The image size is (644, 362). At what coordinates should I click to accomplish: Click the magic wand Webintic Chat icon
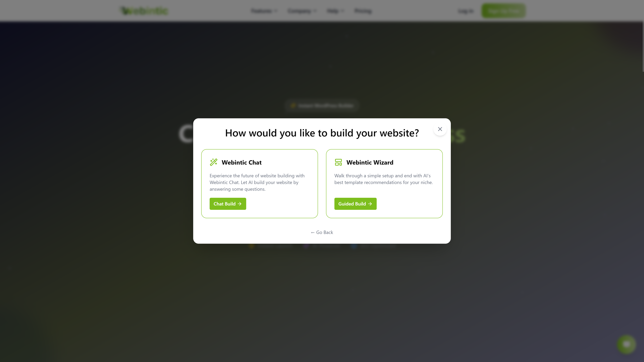[x=213, y=162]
